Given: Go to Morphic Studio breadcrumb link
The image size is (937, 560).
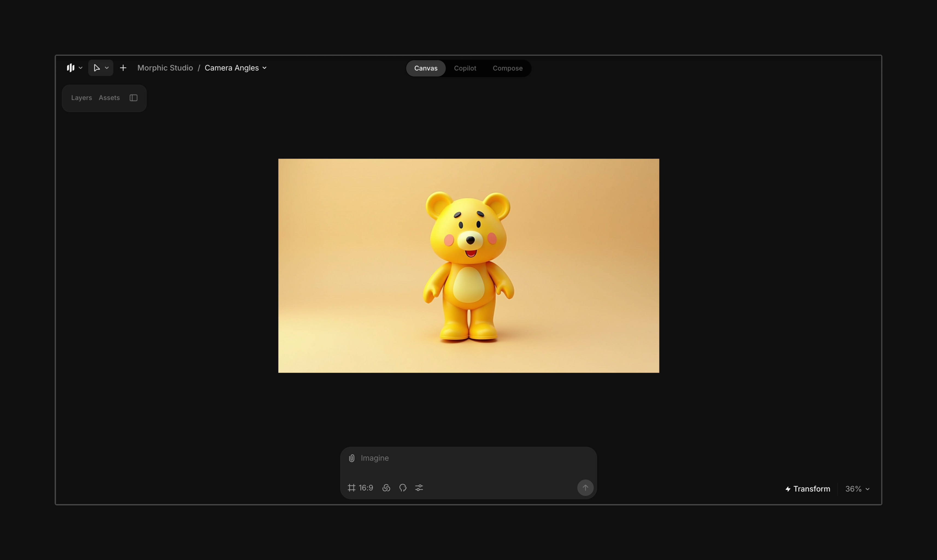Looking at the screenshot, I should click(165, 68).
